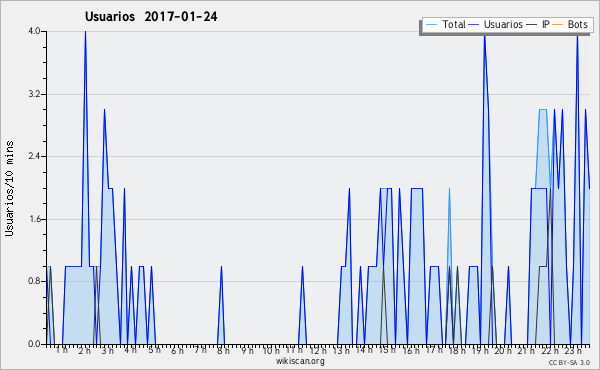
Task: Click the '0.0' y-axis value
Action: (x=34, y=344)
